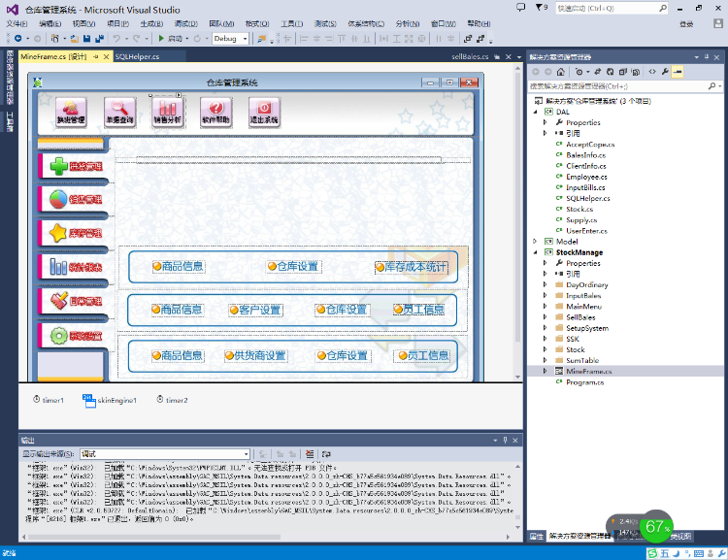Select SQLHelper.cs in Solution Explorer tree

click(x=588, y=198)
